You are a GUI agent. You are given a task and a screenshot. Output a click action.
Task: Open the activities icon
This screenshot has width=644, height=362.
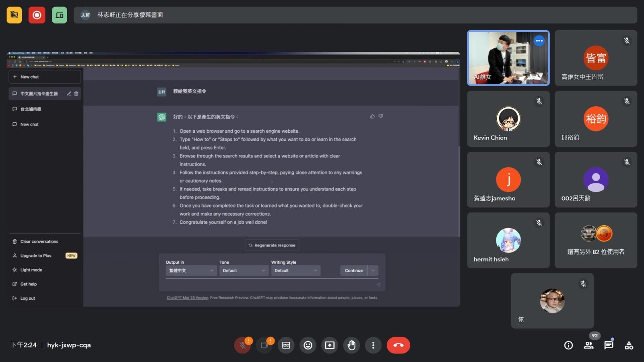pos(629,345)
